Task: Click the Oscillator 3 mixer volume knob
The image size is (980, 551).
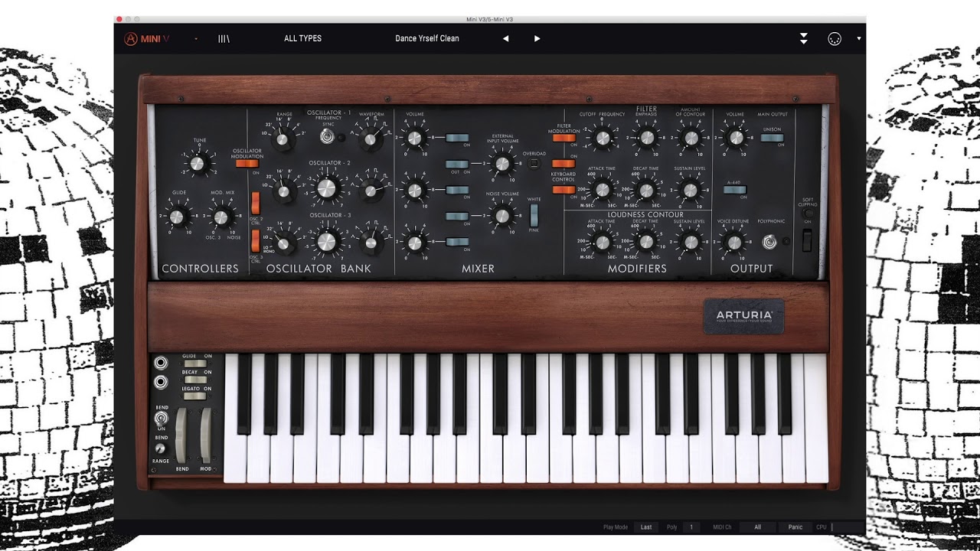Action: tap(414, 243)
